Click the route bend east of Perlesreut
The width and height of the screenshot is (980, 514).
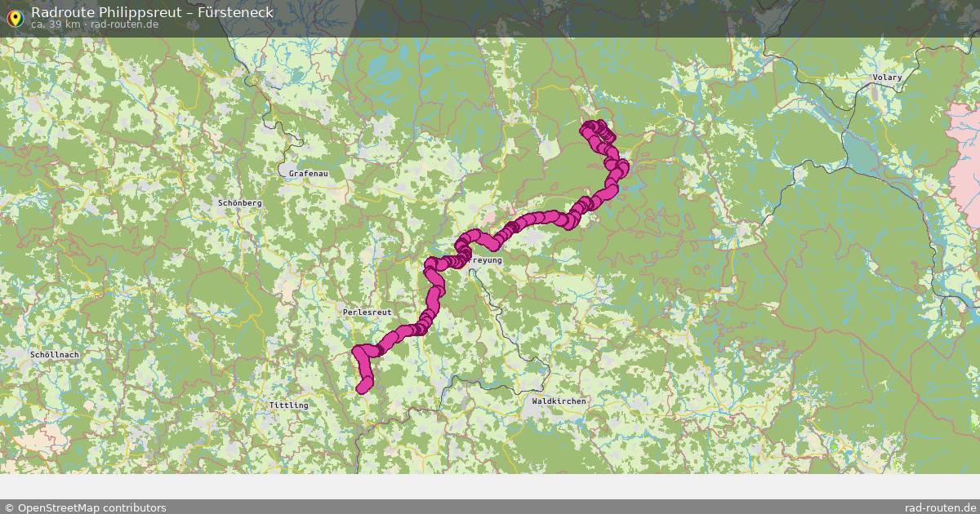433,306
